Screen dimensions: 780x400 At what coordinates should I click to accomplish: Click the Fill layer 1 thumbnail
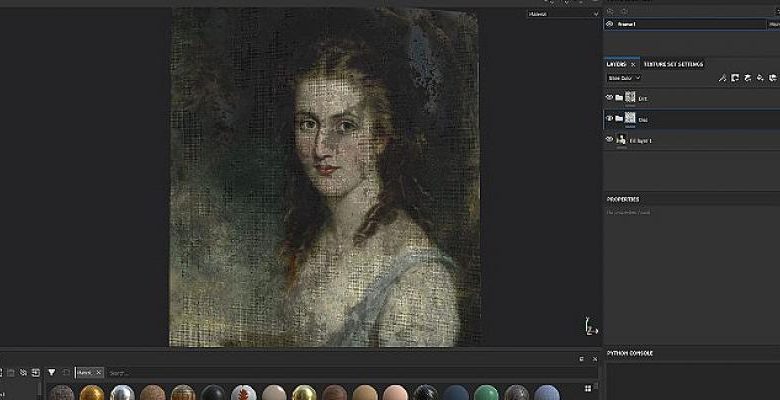(621, 139)
